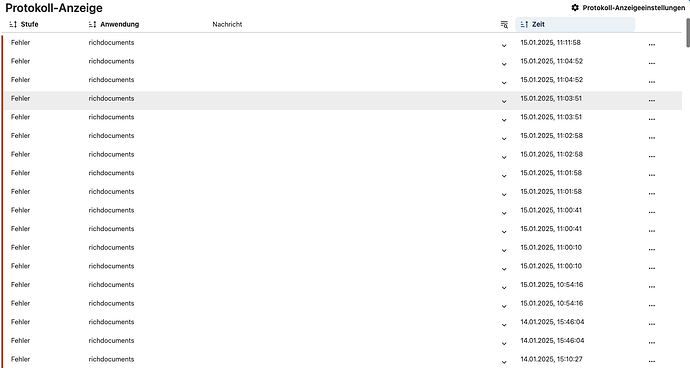Open actions menu of first 11:00:41 entry

coord(652,212)
